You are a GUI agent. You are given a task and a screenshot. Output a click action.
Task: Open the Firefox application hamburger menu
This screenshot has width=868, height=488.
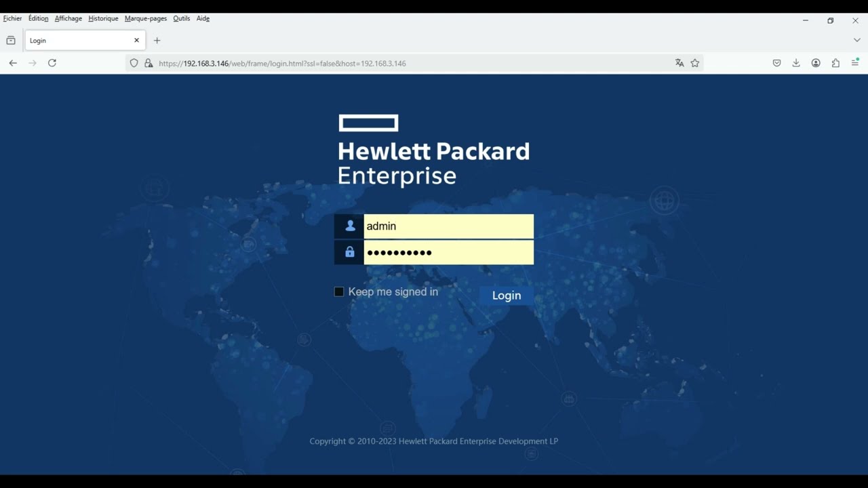855,62
